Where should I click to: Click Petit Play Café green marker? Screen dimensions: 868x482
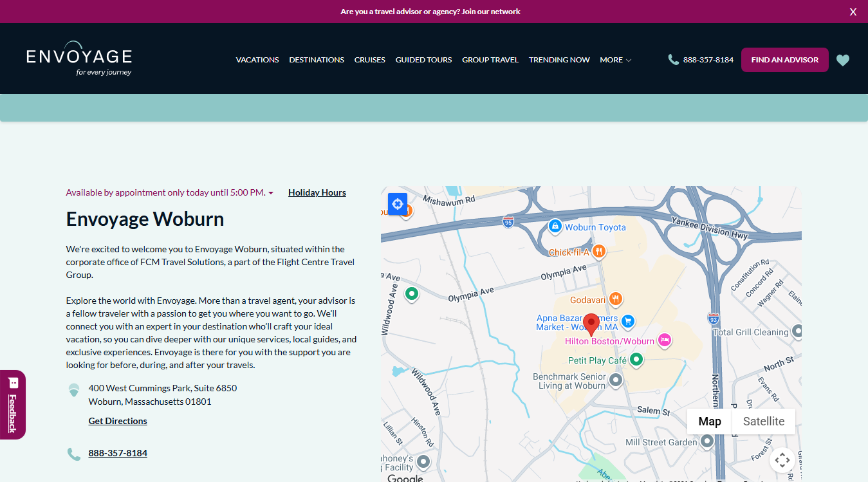click(x=636, y=359)
